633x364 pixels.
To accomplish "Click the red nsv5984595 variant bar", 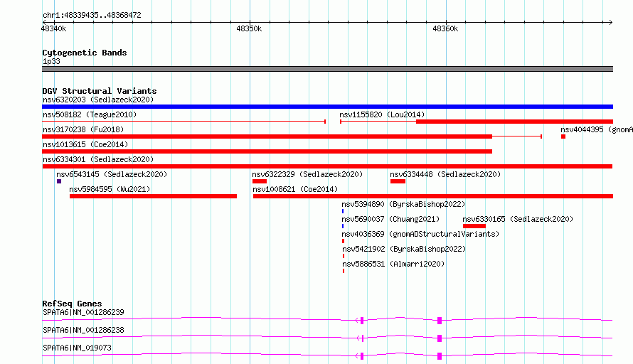I will point(153,196).
